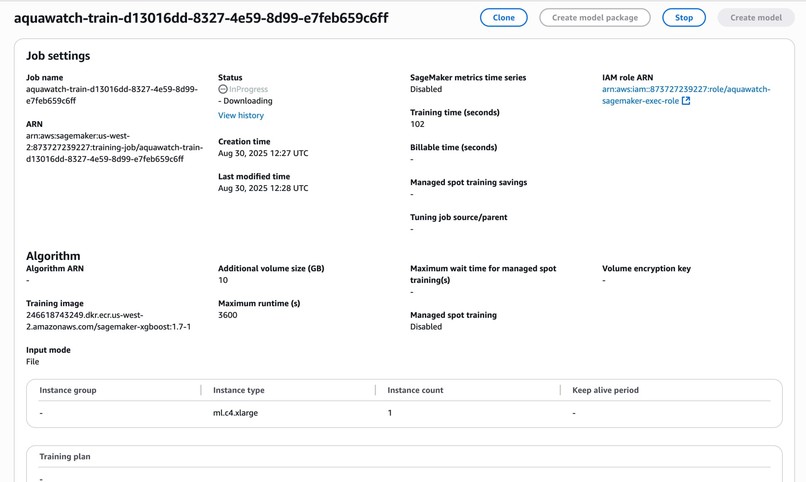The image size is (806, 482).
Task: Click the Instance type column header
Action: (239, 390)
